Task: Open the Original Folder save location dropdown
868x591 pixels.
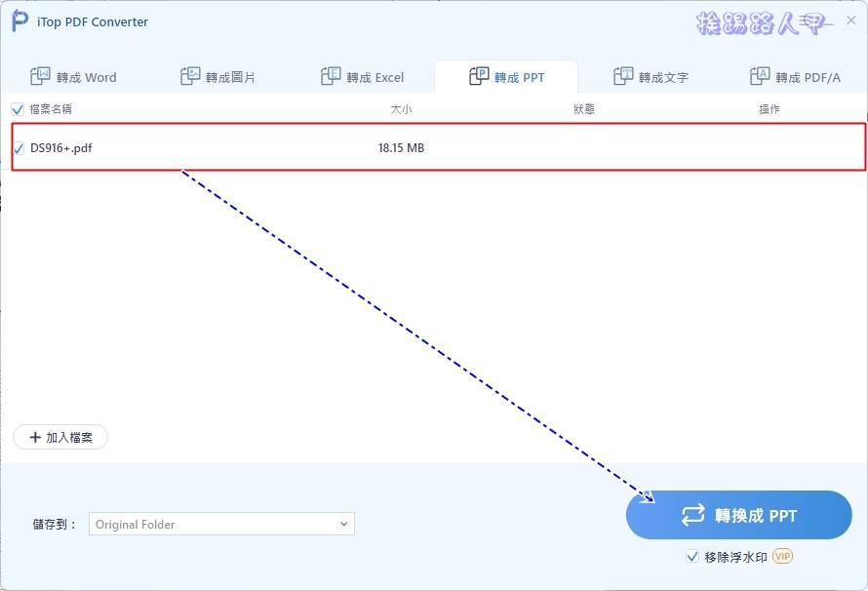Action: point(219,524)
